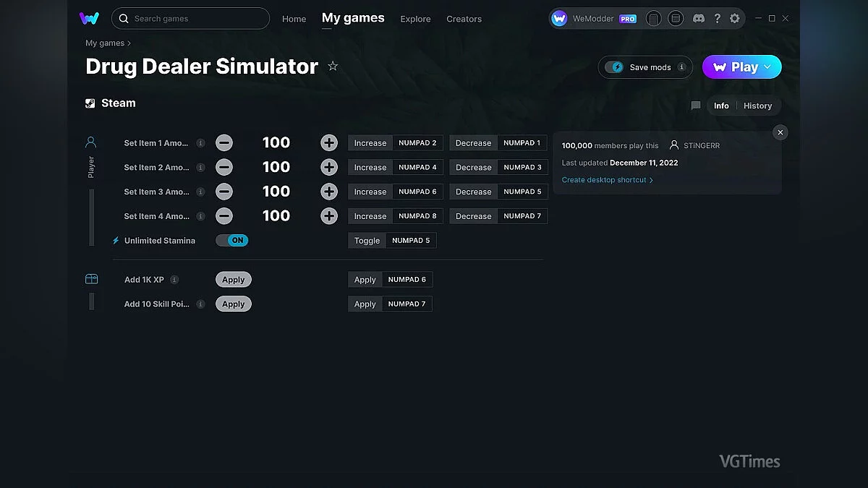Increase Set Item 1 Amount with plus
Image resolution: width=868 pixels, height=488 pixels.
point(329,143)
